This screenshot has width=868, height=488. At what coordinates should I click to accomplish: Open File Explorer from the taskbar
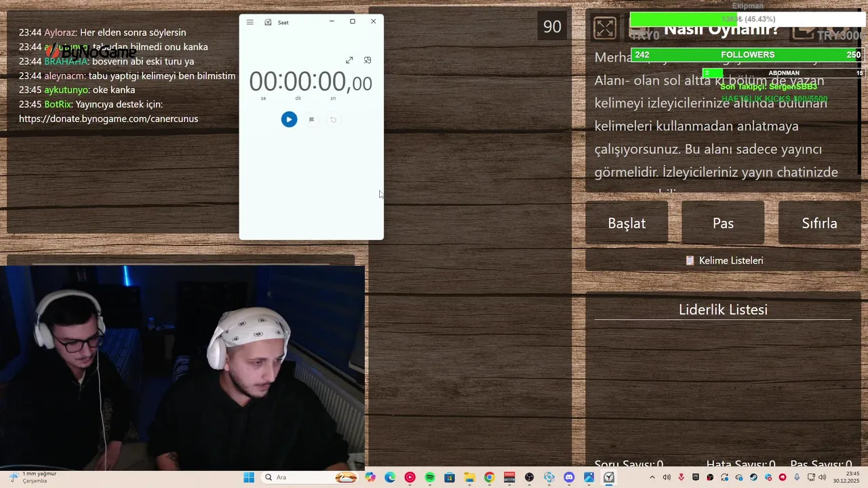pyautogui.click(x=469, y=478)
